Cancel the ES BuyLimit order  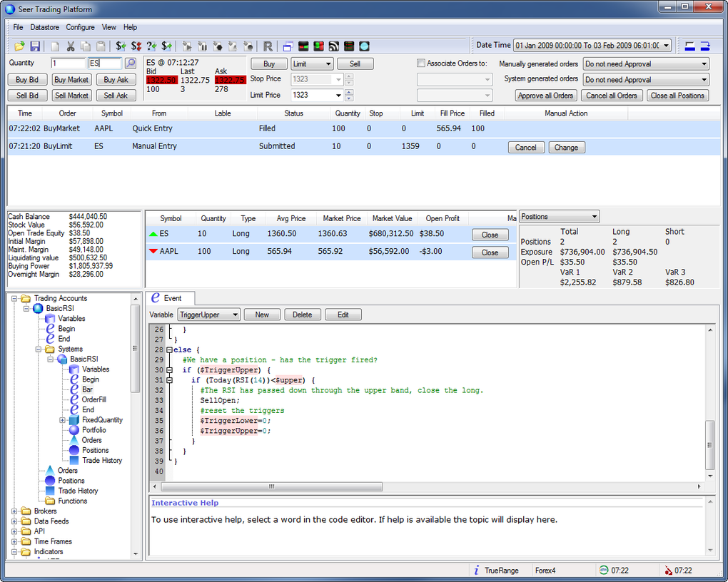coord(525,148)
